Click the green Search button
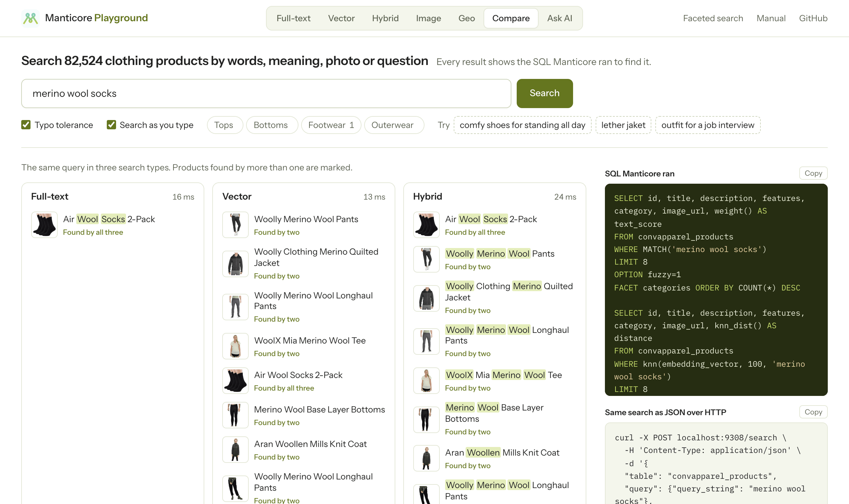Screen dimensions: 849x504 (x=544, y=94)
